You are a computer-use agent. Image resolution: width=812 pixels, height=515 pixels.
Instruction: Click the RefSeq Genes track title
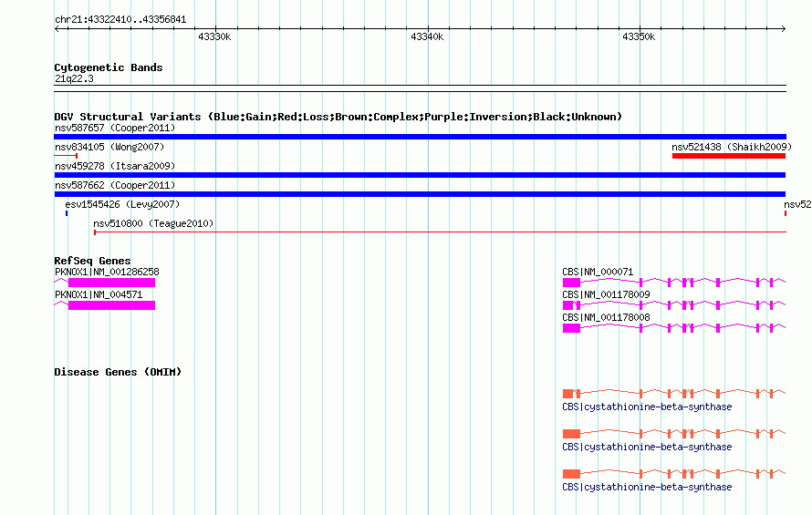click(x=92, y=261)
